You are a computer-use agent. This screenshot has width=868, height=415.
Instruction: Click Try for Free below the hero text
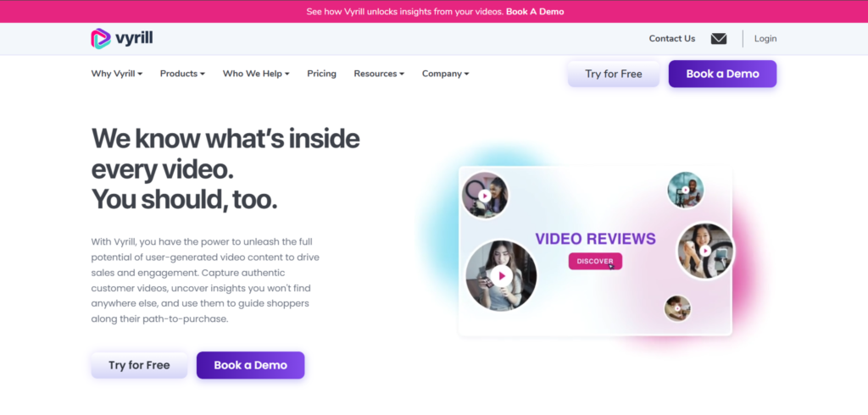pyautogui.click(x=140, y=365)
